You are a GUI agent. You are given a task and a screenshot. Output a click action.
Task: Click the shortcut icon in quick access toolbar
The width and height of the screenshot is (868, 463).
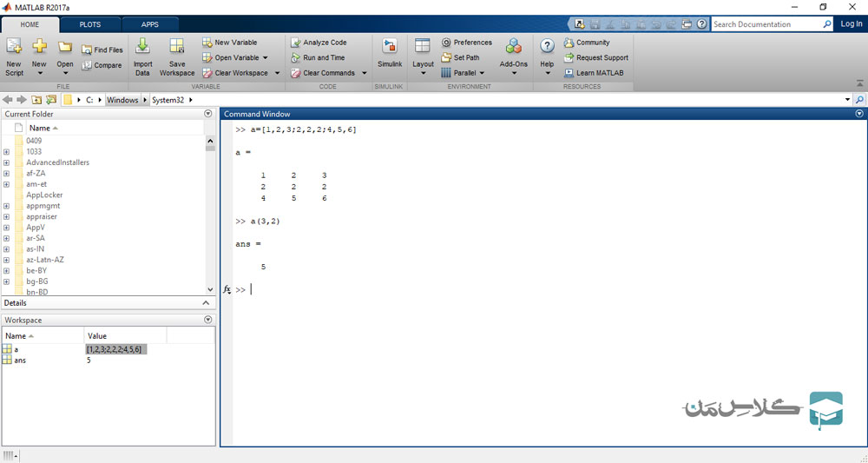click(580, 24)
